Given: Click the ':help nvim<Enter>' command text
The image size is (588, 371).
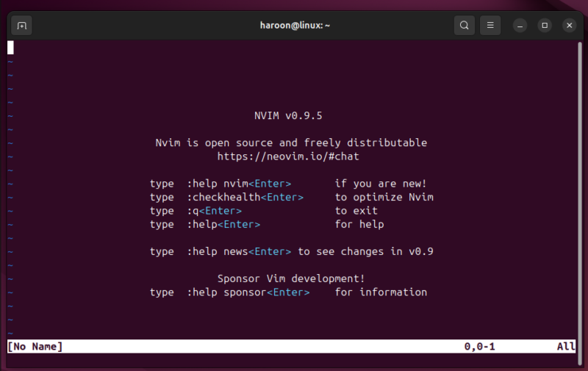Looking at the screenshot, I should (239, 184).
